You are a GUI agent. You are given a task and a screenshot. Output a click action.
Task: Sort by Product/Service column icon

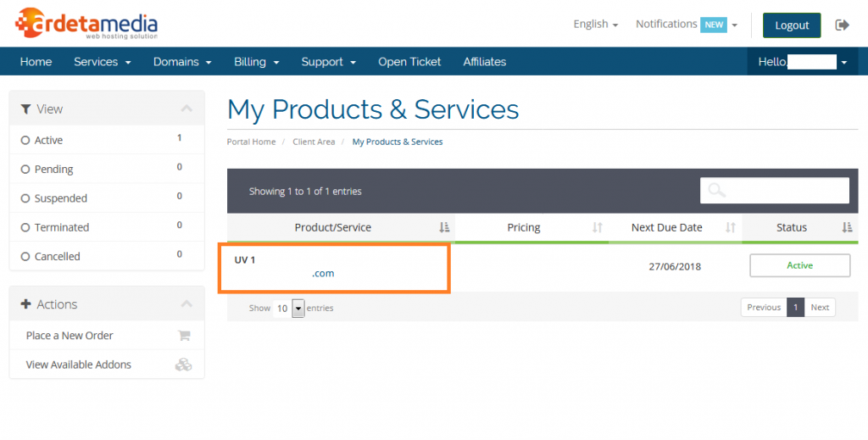click(x=444, y=227)
